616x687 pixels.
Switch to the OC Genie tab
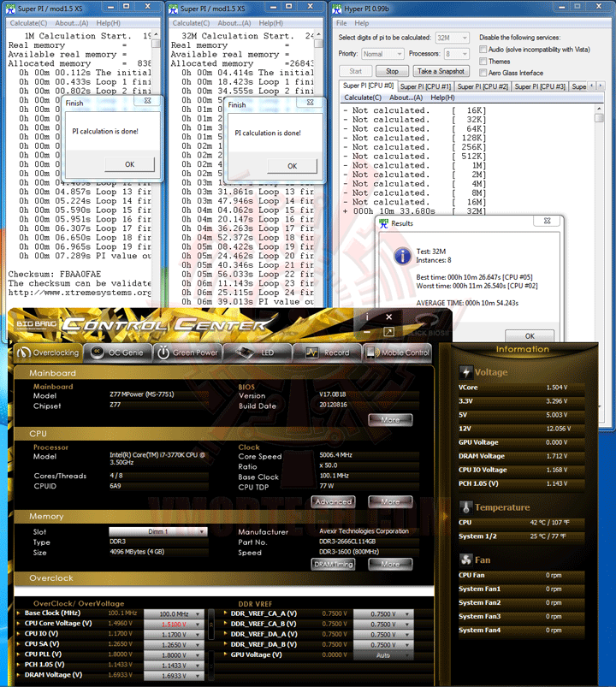coord(118,352)
